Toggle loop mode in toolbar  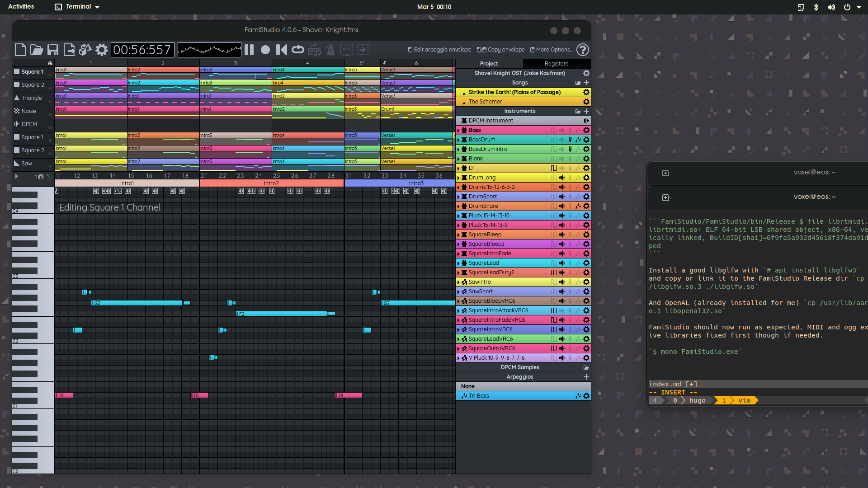(x=298, y=50)
